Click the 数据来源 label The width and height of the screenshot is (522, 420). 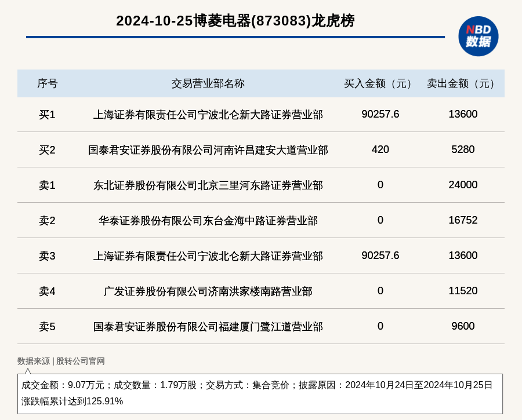34,361
